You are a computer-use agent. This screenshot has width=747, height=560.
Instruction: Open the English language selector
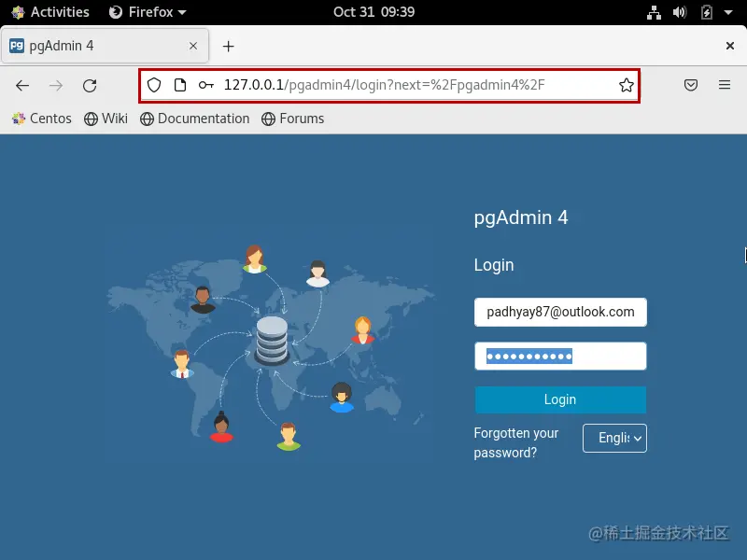[x=614, y=438]
